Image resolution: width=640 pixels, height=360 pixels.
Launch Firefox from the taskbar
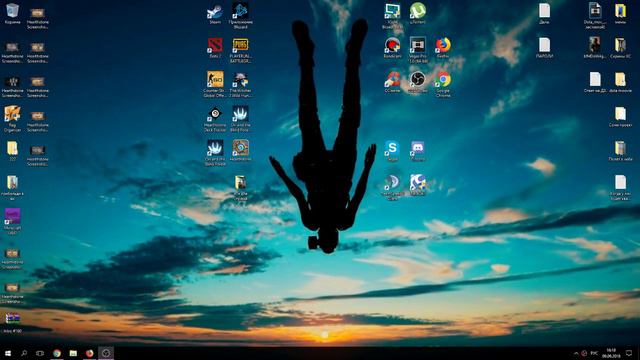pos(89,353)
